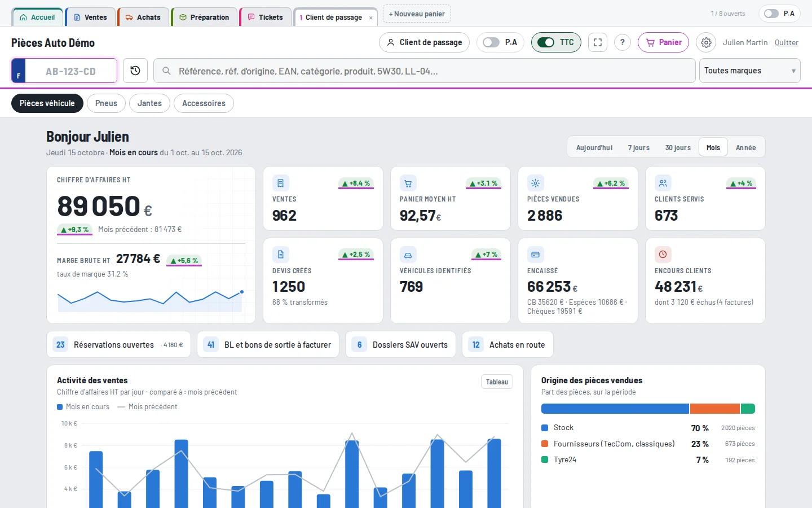This screenshot has height=508, width=812.
Task: Filter by Pneus category
Action: point(106,103)
